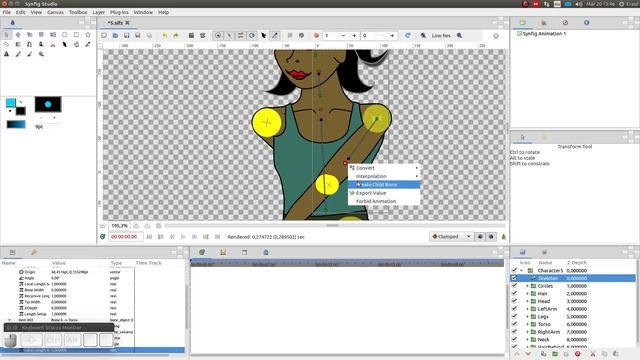Click the Undo arrow in the canvas toolbar
Image resolution: width=640 pixels, height=360 pixels.
164,36
